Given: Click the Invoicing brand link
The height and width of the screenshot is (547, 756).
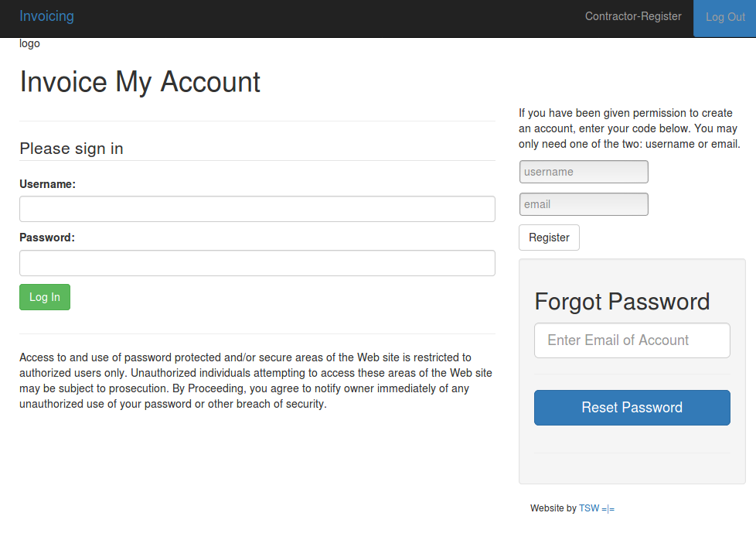Looking at the screenshot, I should [46, 15].
